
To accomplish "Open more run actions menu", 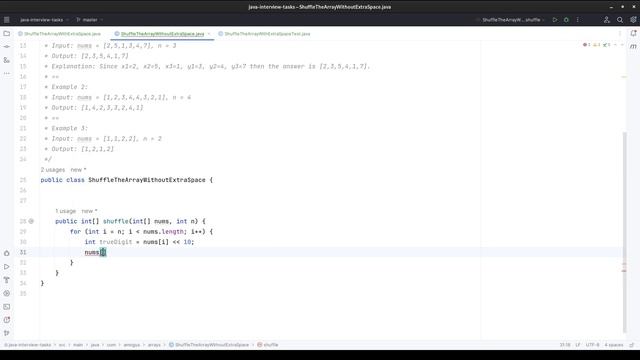I will pos(578,20).
